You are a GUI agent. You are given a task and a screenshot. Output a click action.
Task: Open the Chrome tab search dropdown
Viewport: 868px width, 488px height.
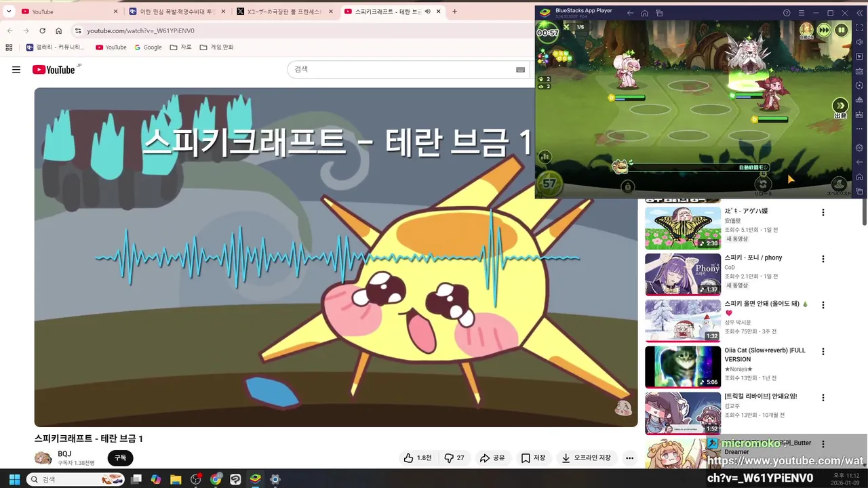tap(9, 12)
